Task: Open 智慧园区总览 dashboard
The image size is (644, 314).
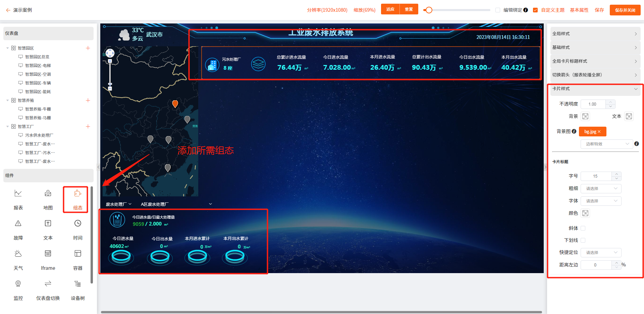Action: point(37,57)
